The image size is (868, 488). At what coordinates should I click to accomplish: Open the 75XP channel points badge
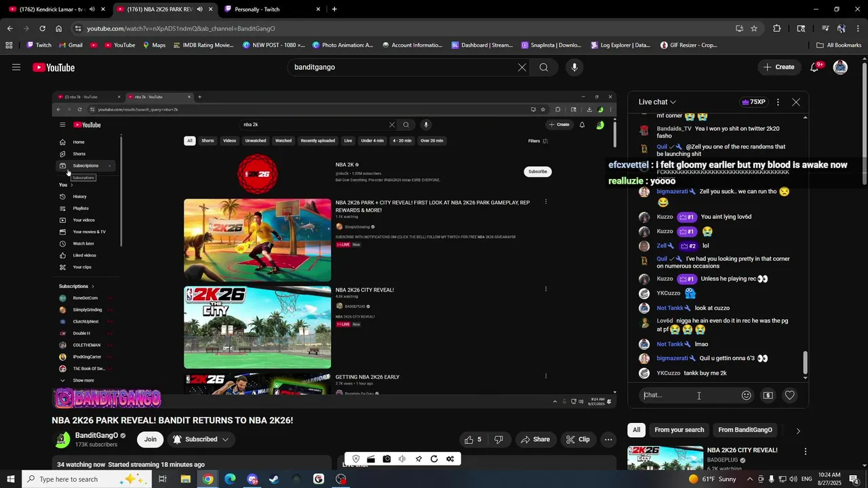pos(753,102)
